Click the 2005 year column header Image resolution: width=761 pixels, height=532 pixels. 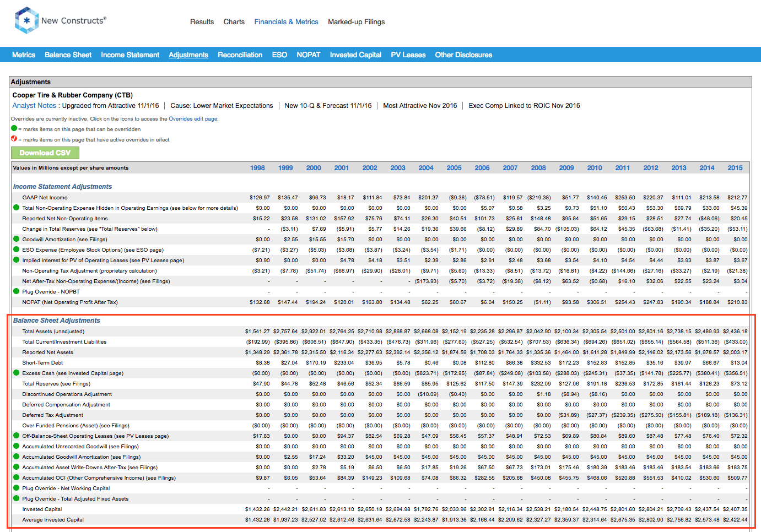(x=454, y=168)
